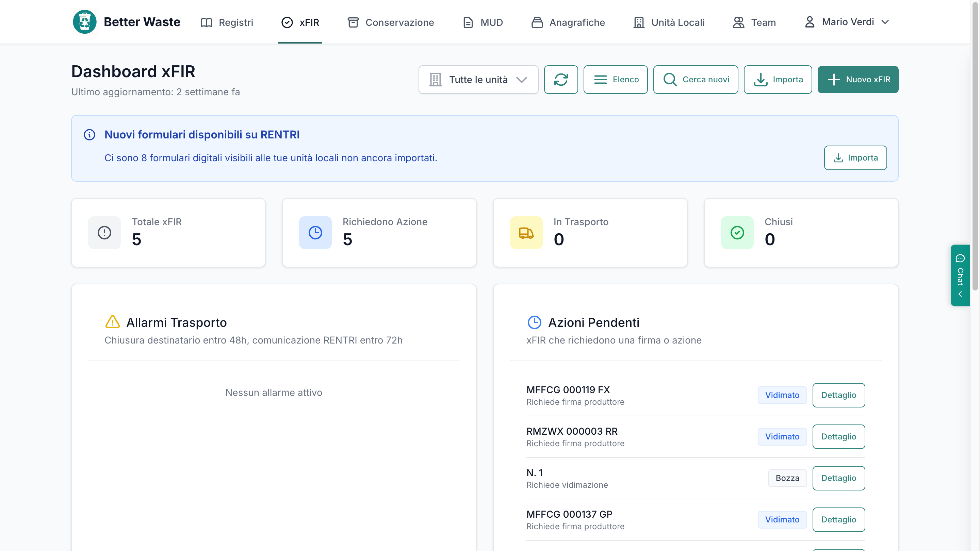This screenshot has width=980, height=551.
Task: Click the warning triangle beside Allarmi Trasporto
Action: tap(113, 322)
